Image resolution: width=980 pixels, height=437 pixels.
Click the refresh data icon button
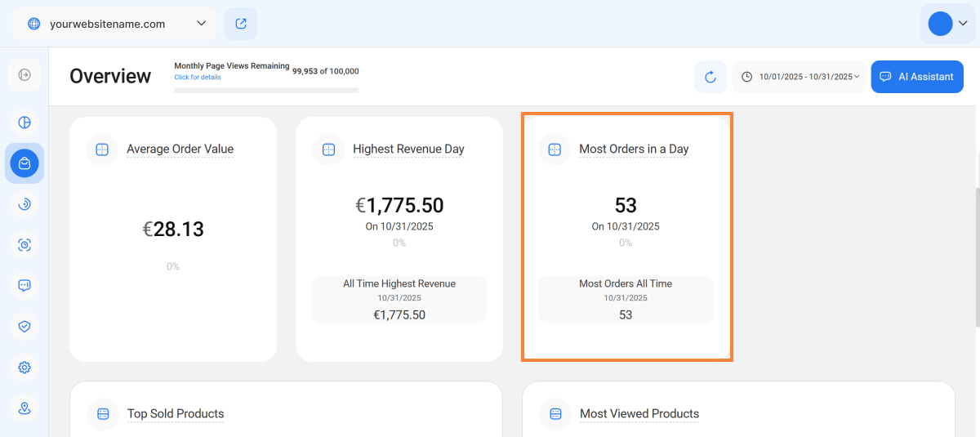[710, 77]
